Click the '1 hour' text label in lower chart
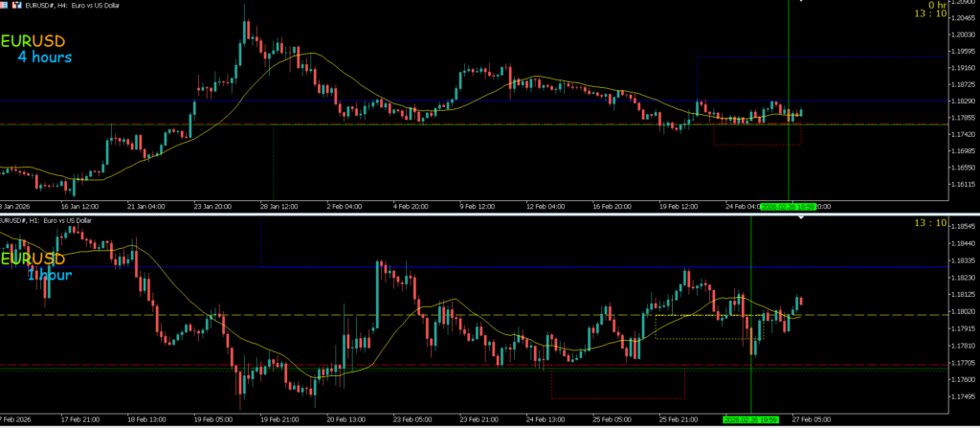The height and width of the screenshot is (428, 980). click(48, 275)
